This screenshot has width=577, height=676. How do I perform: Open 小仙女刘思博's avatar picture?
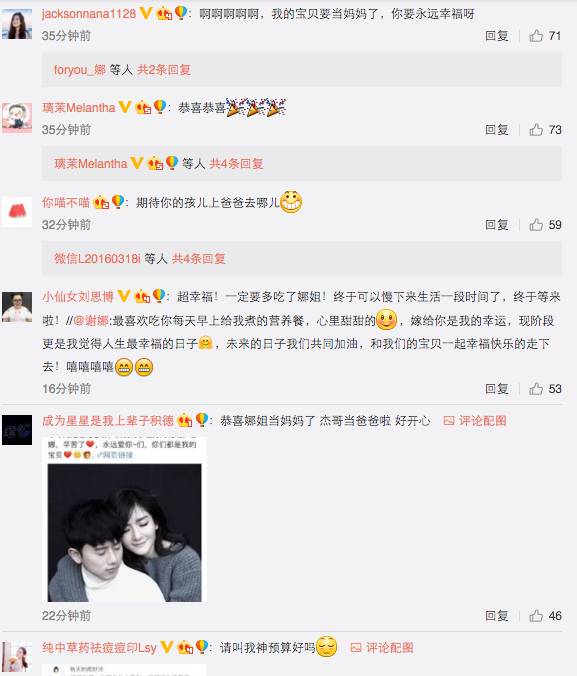click(17, 307)
